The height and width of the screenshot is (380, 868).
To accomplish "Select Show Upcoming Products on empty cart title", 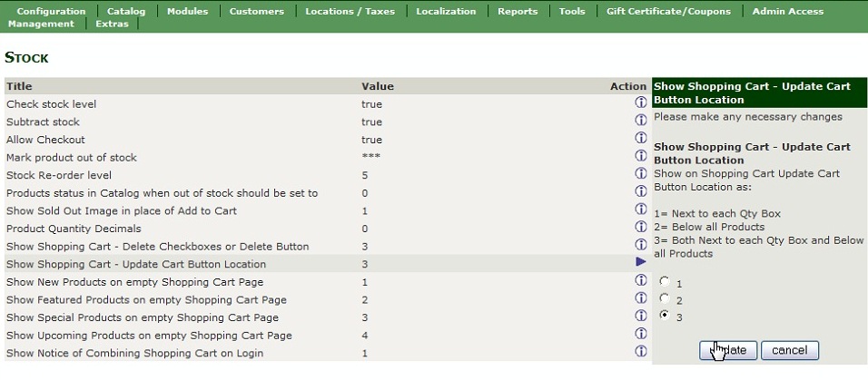I will click(149, 336).
